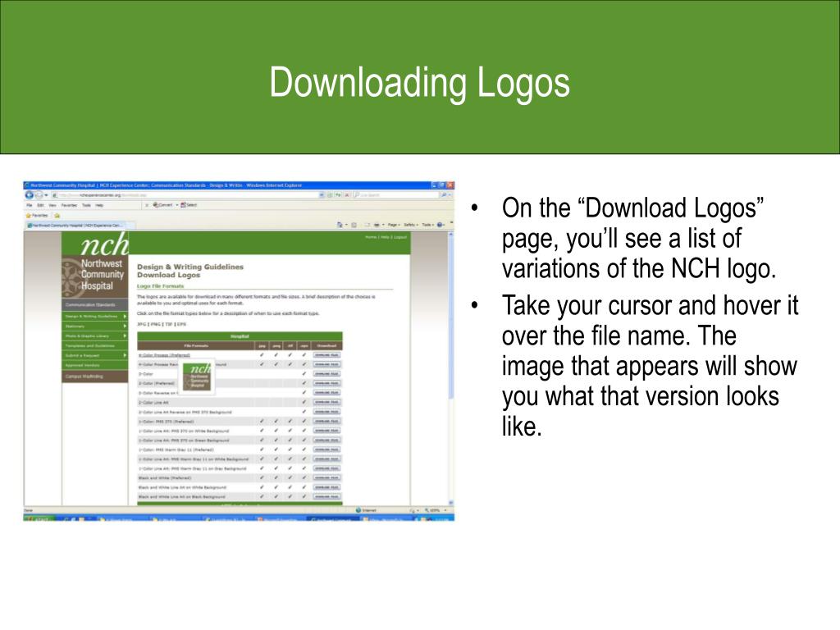Click '1-Color Line Art: PMS 375 on Green Background' row text
Screen dimensions: 840x630
(x=184, y=441)
